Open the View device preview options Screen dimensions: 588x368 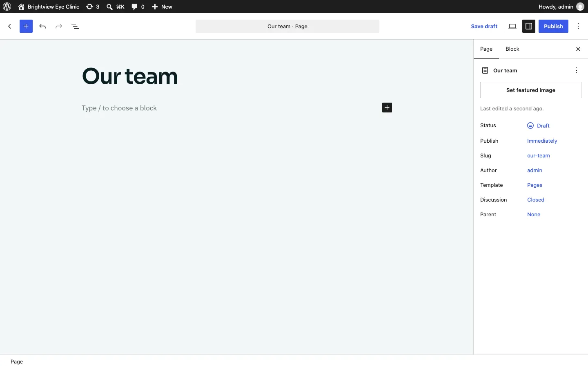513,26
